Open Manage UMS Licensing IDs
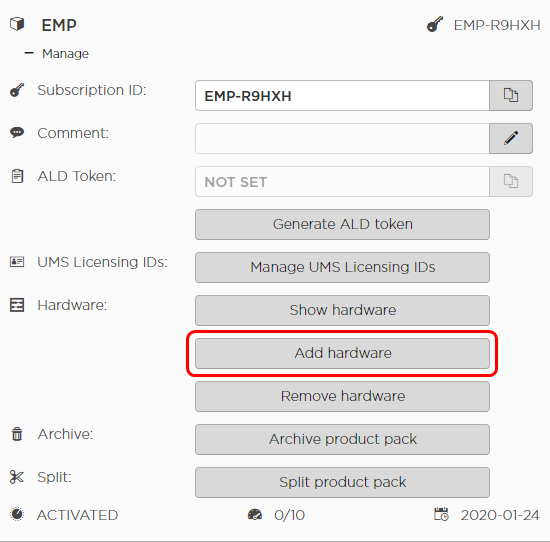Viewport: 550px width, 542px height. 342,267
